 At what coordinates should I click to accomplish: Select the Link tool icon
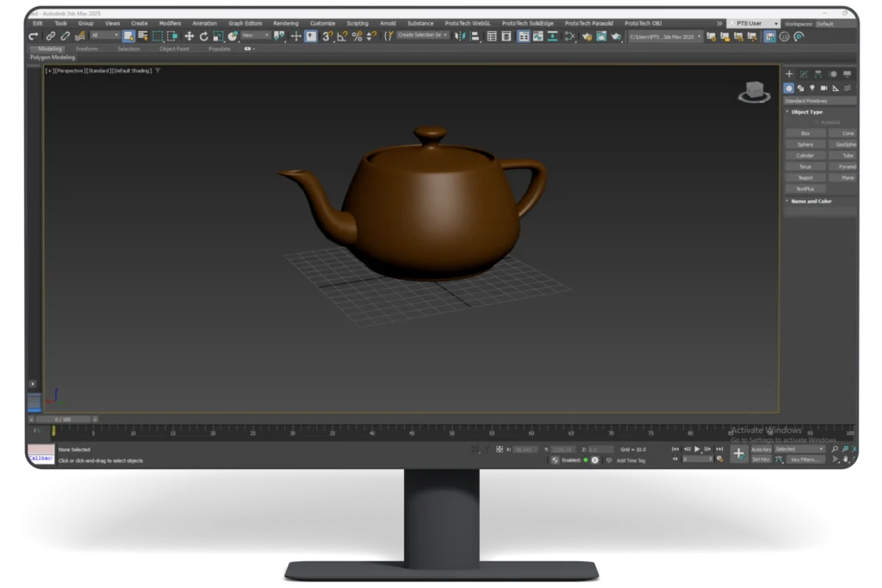pos(51,36)
